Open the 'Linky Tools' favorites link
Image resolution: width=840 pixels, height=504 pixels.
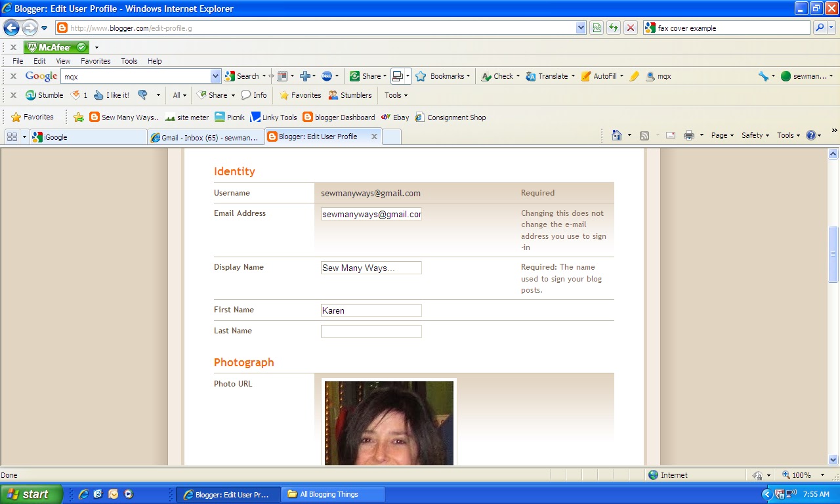[x=274, y=117]
